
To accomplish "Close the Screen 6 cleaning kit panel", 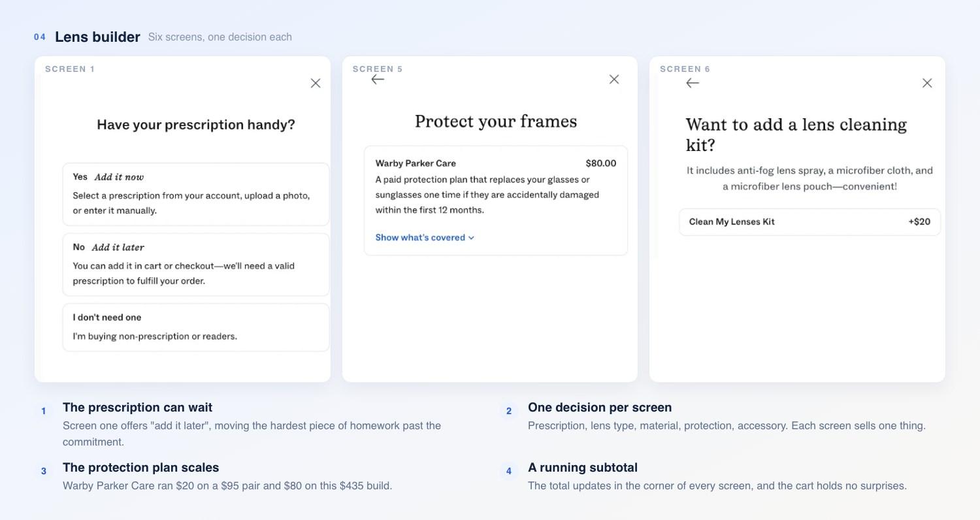I will click(x=927, y=83).
